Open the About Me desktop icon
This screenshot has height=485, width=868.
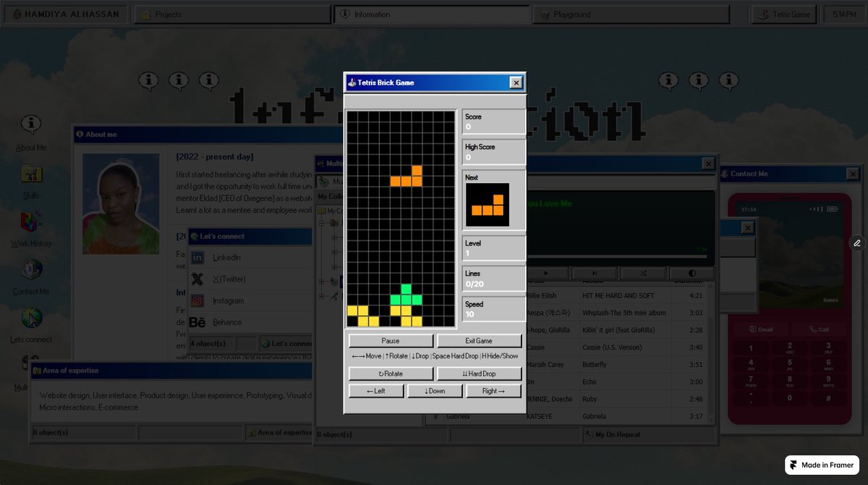pyautogui.click(x=31, y=132)
